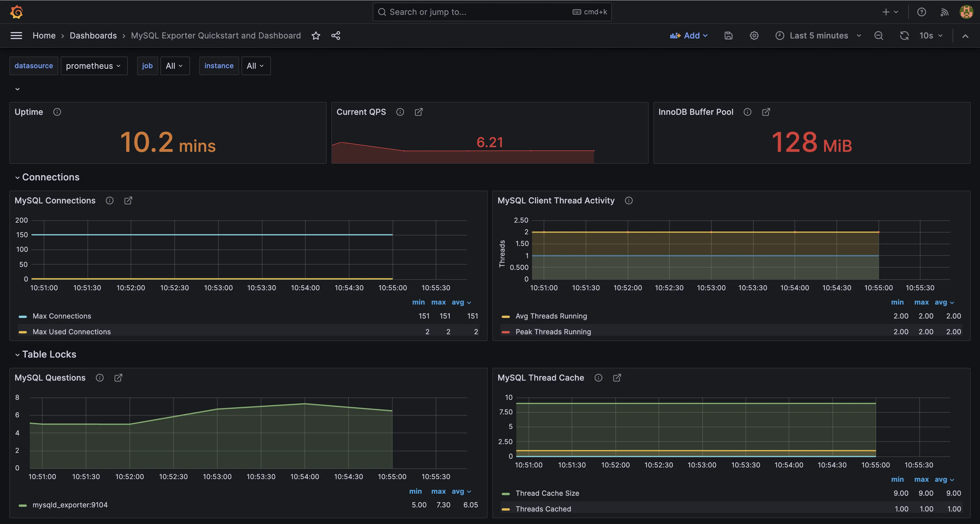Open Current QPS panel external link
Image resolution: width=980 pixels, height=524 pixels.
pos(419,112)
